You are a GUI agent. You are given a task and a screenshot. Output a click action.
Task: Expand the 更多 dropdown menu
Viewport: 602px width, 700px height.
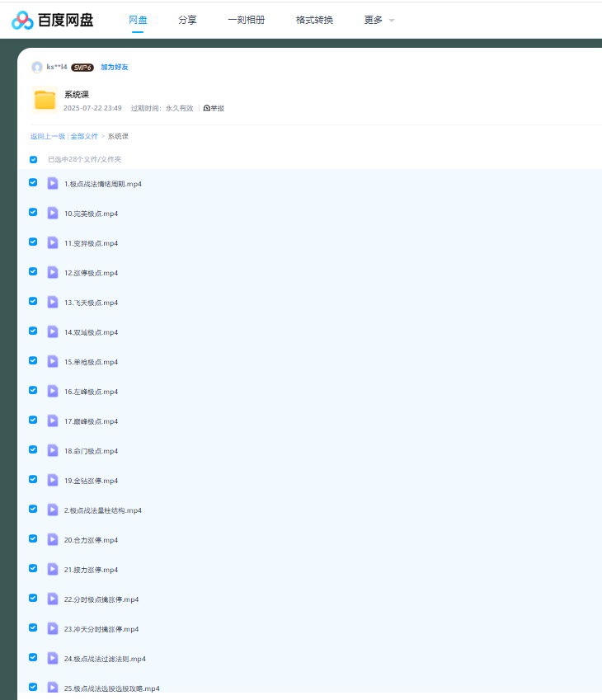pos(379,20)
